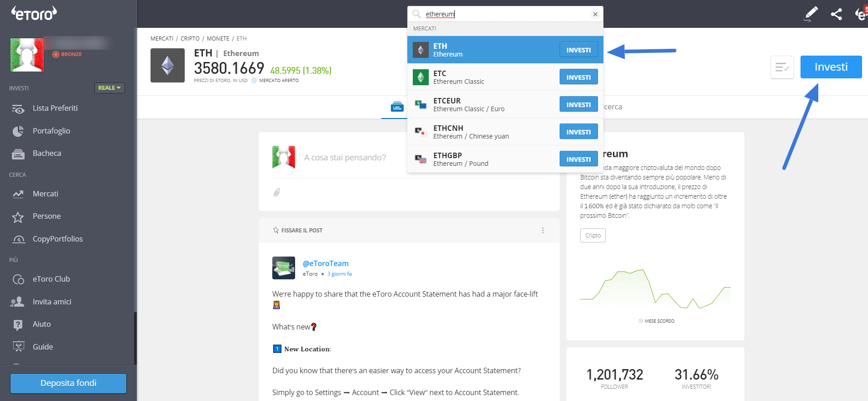Open Aiuto help icon

click(18, 324)
